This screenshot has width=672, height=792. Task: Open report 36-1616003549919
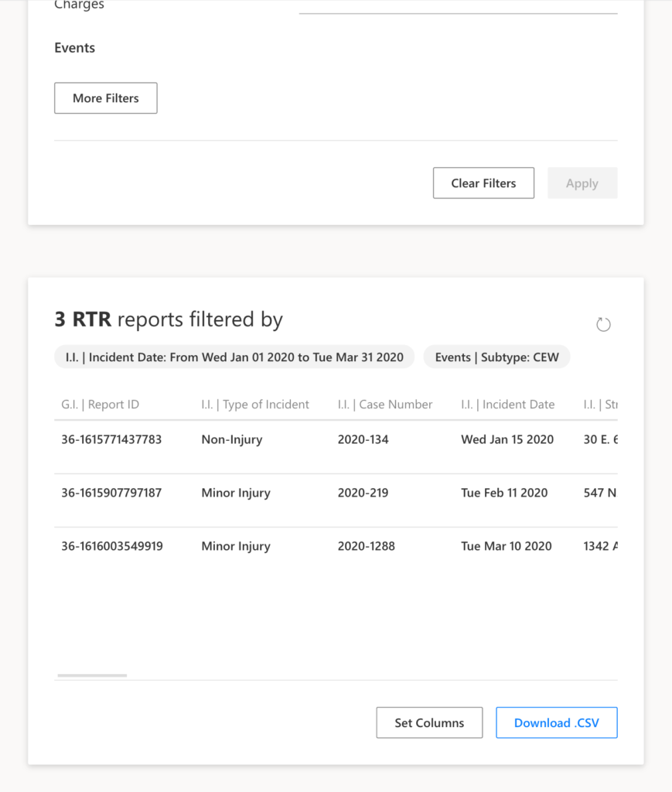coord(111,546)
